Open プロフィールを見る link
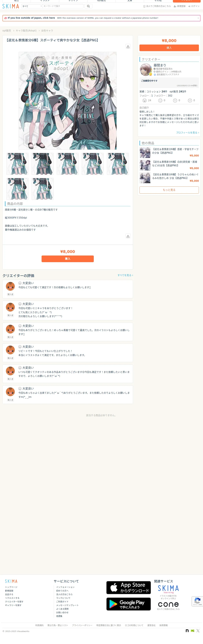Viewport: 203px width, 644px height. [x=187, y=132]
